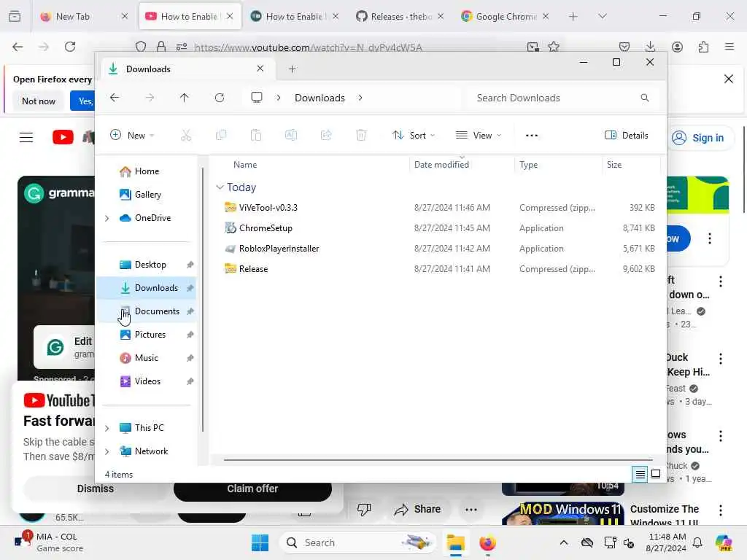Viewport: 747px width, 560px height.
Task: Go back in File Explorer navigation
Action: tap(115, 98)
